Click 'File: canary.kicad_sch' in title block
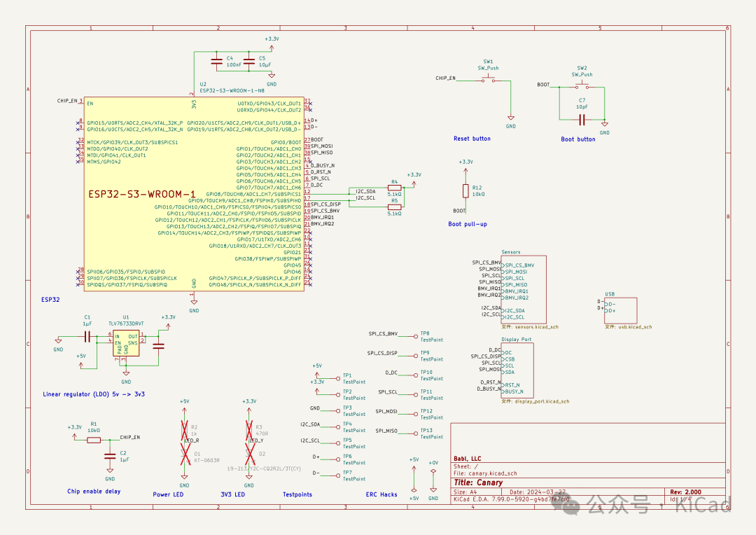Viewport: 756px width, 535px height. [x=485, y=473]
